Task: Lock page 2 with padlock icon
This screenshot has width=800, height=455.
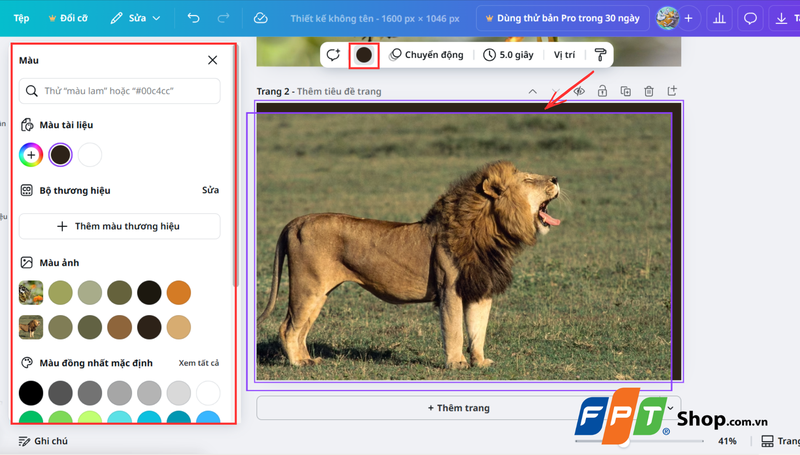Action: [x=602, y=91]
